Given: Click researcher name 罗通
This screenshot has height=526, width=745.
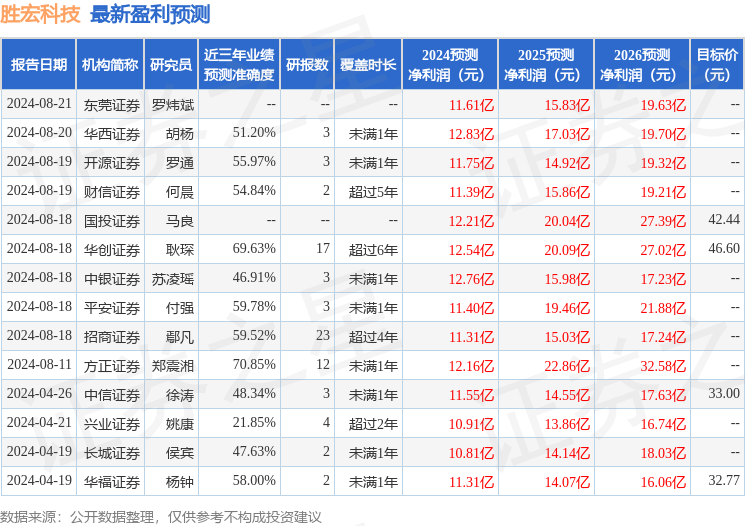Looking at the screenshot, I should 180,163.
